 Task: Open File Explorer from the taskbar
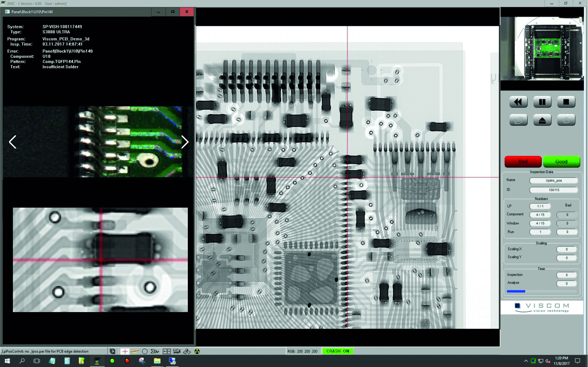[x=157, y=361]
